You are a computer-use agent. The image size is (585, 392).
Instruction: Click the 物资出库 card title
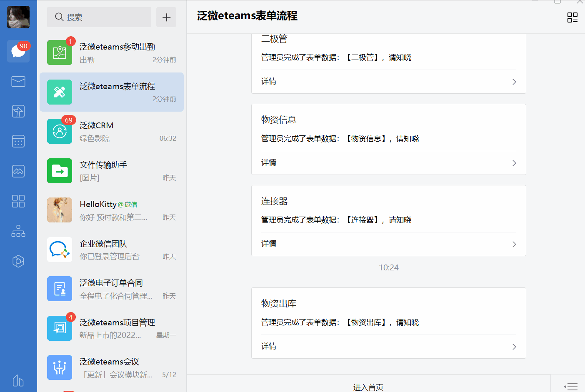click(279, 304)
